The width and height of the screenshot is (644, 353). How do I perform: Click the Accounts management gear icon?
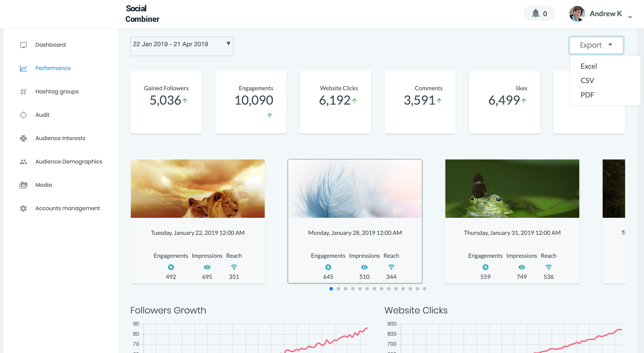click(x=23, y=208)
